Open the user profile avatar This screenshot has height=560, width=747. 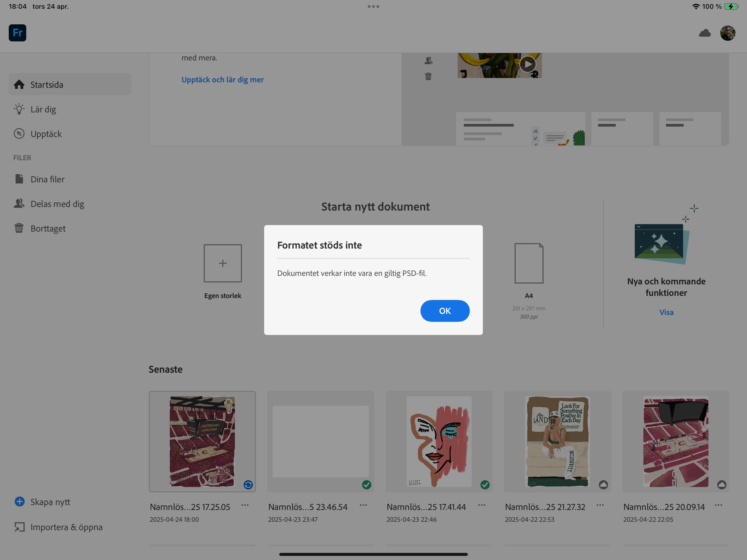(727, 33)
